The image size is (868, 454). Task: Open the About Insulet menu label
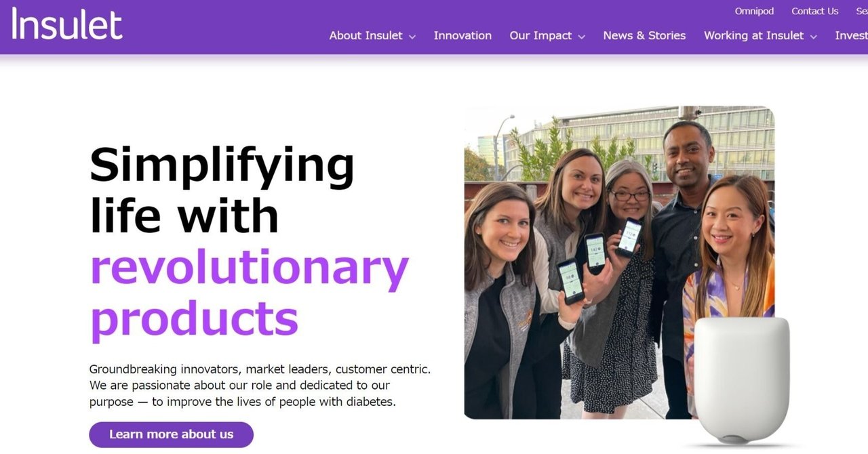point(366,36)
